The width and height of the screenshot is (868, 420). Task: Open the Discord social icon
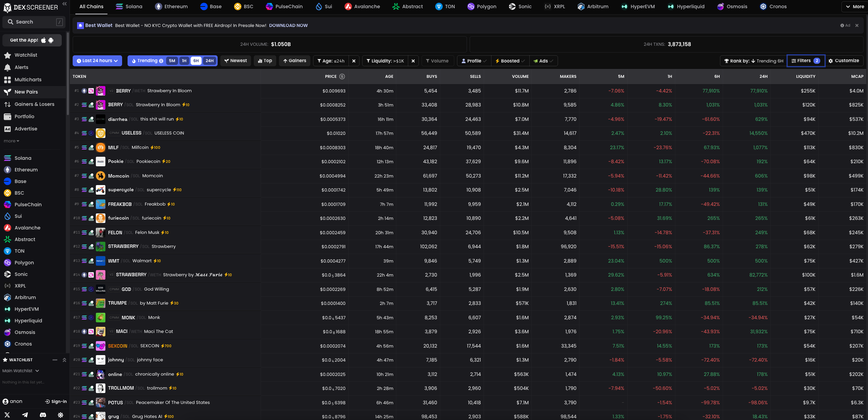pos(43,415)
